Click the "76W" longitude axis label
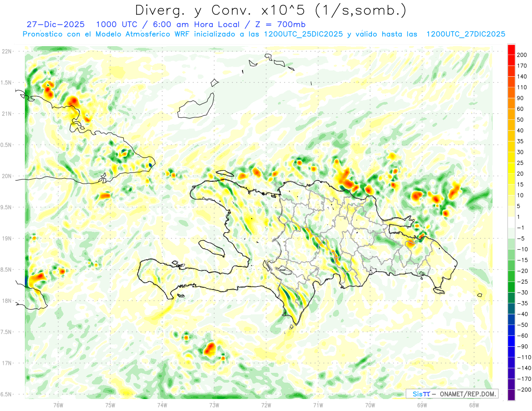 click(x=58, y=406)
